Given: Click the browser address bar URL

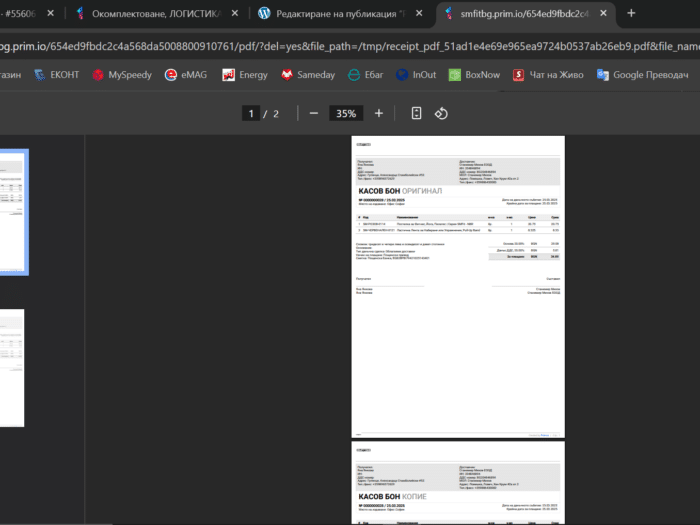Looking at the screenshot, I should pyautogui.click(x=350, y=46).
